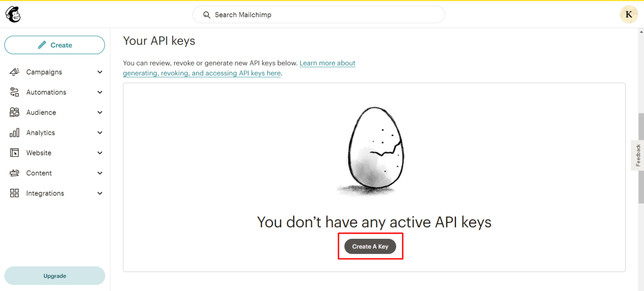Screen dimensions: 644x291
Task: Open the Website menu item
Action: (39, 153)
